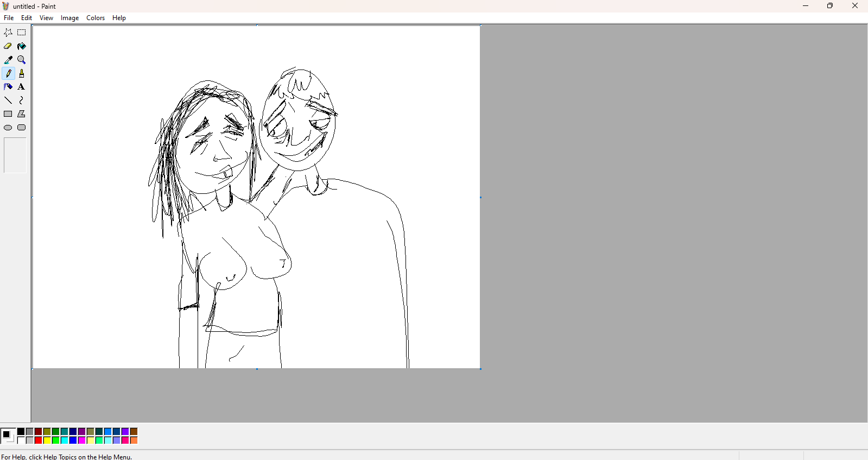This screenshot has height=460, width=868.
Task: Activate the Fill With Color bucket
Action: point(22,46)
